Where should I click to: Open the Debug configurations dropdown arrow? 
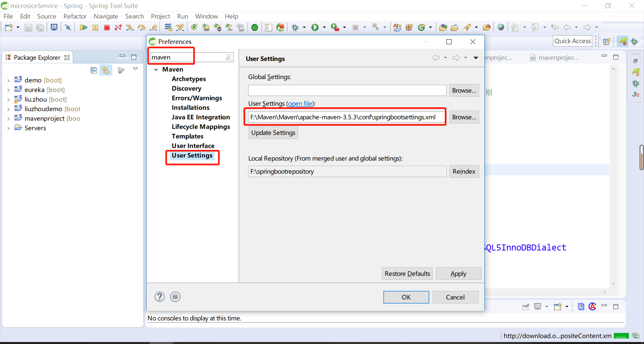click(304, 27)
